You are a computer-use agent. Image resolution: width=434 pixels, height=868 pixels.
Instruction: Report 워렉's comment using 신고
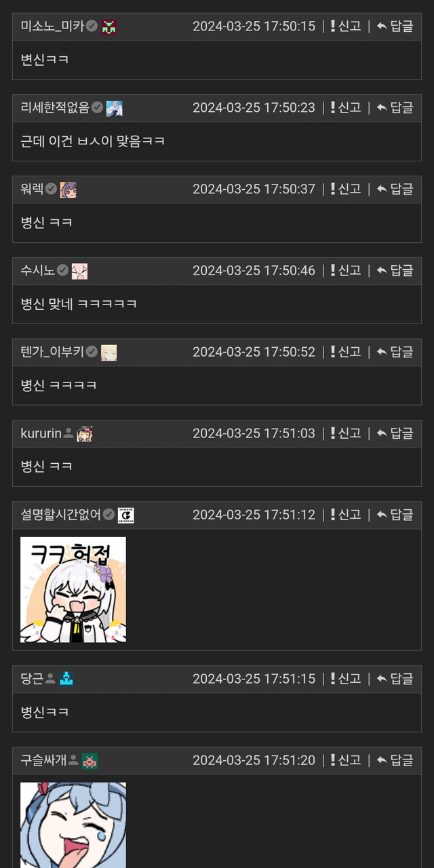346,189
